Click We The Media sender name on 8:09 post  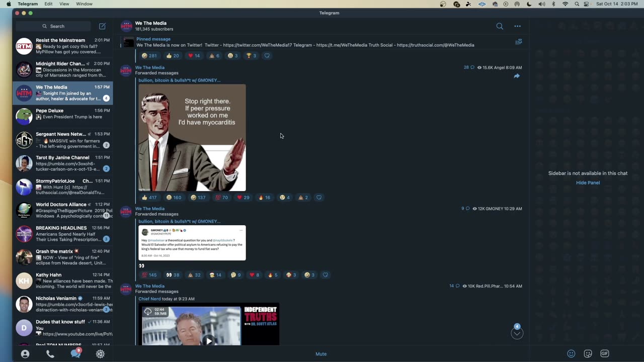(x=150, y=67)
